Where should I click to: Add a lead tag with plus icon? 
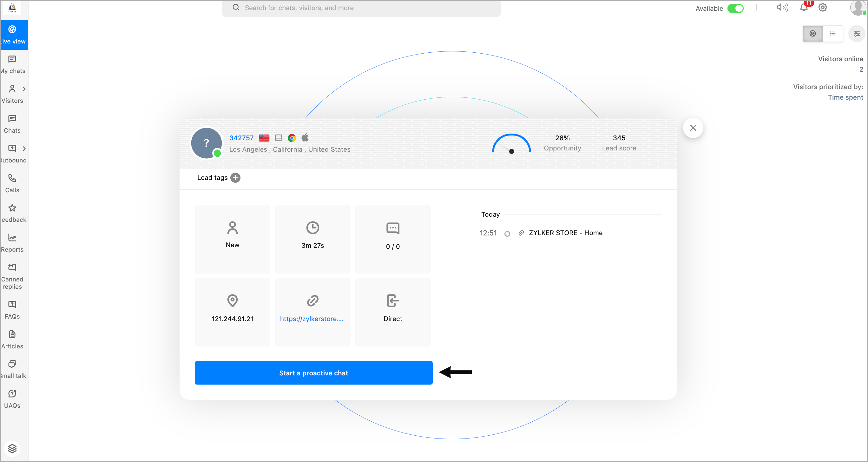235,178
